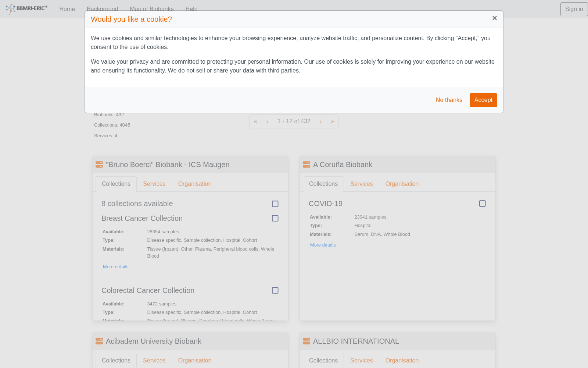Select the Breast Cancer Collection checkbox
This screenshot has height=368, width=588.
point(275,218)
